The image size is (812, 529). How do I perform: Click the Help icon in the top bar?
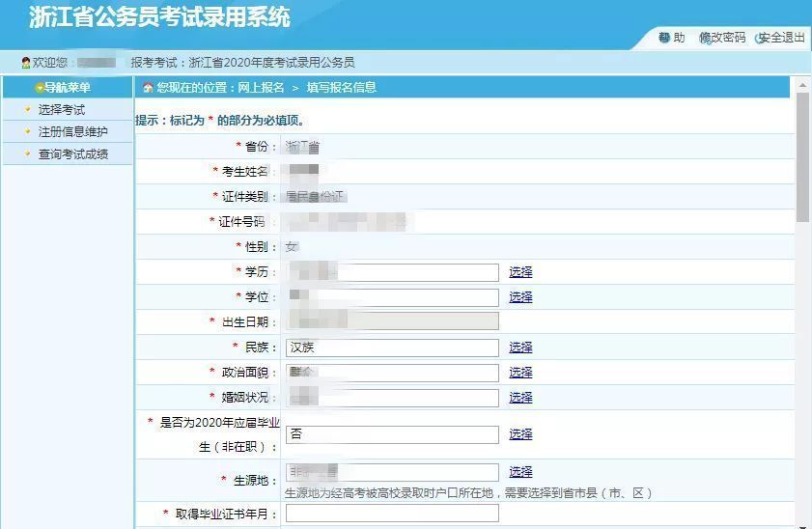click(x=664, y=38)
